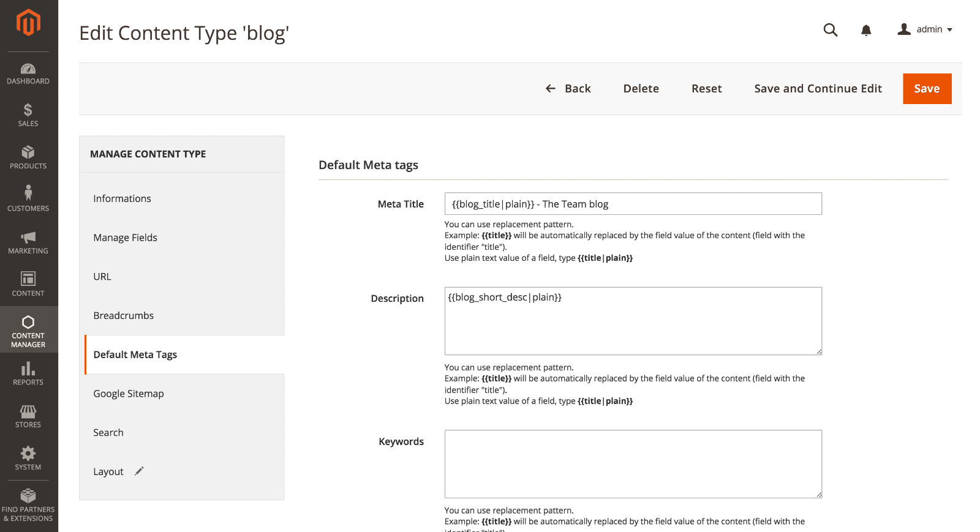980x532 pixels.
Task: Click inside the Keywords textarea
Action: (x=633, y=464)
